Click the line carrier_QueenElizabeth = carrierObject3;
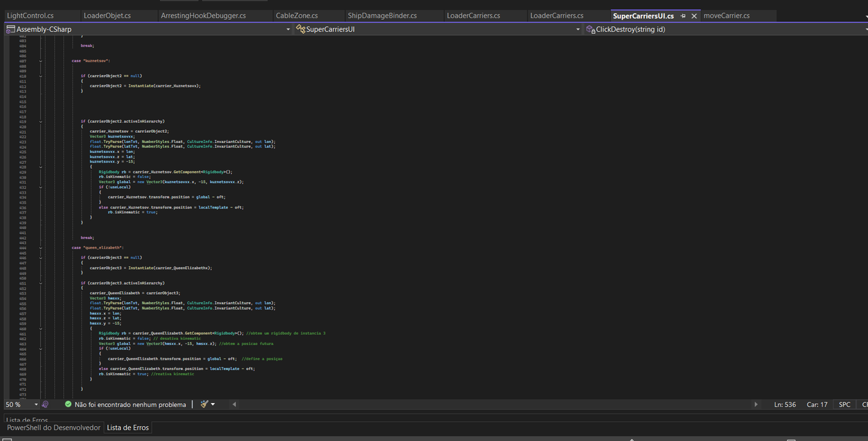Viewport: 868px width, 441px height. tap(135, 293)
